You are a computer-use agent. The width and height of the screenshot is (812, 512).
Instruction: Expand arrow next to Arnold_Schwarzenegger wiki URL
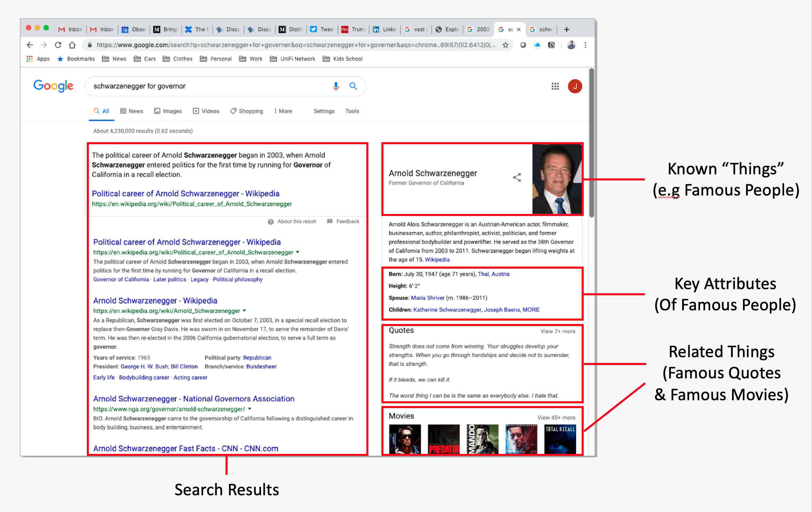tap(244, 311)
